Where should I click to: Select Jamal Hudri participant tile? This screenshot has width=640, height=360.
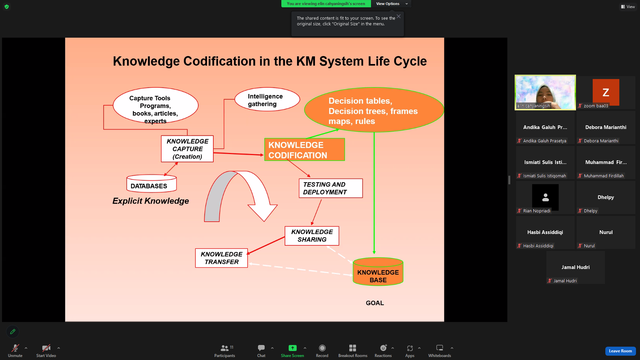click(576, 268)
